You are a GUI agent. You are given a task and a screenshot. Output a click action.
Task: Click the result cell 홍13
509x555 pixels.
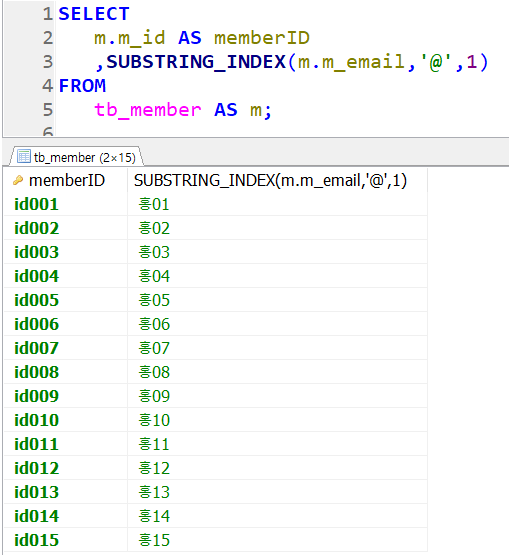tap(278, 492)
